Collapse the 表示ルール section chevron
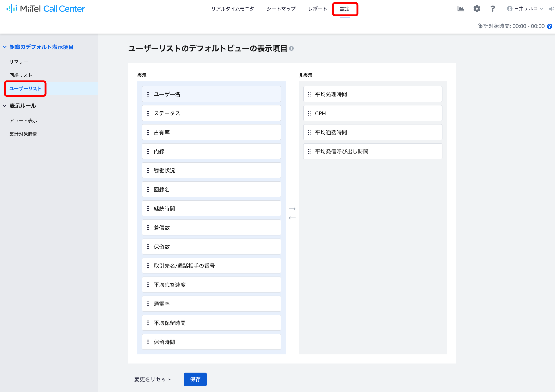 (5, 106)
